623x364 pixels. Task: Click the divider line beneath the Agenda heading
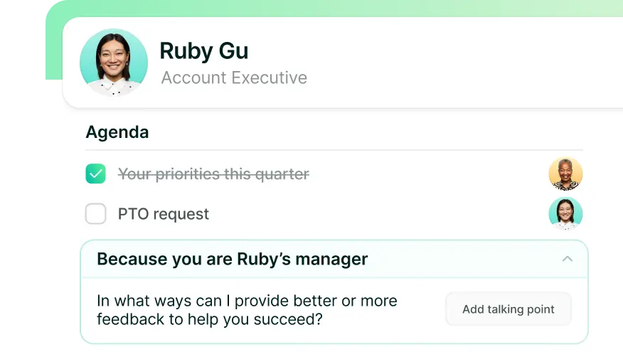coord(334,150)
